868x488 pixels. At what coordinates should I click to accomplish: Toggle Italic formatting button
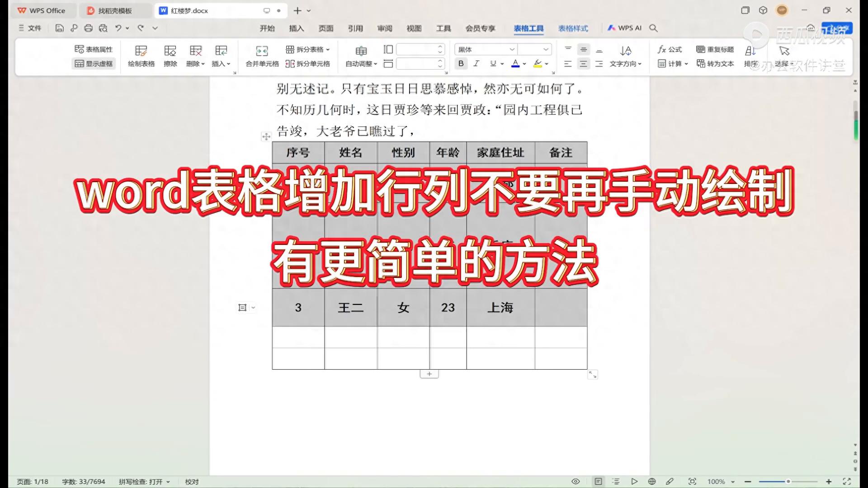pos(476,64)
